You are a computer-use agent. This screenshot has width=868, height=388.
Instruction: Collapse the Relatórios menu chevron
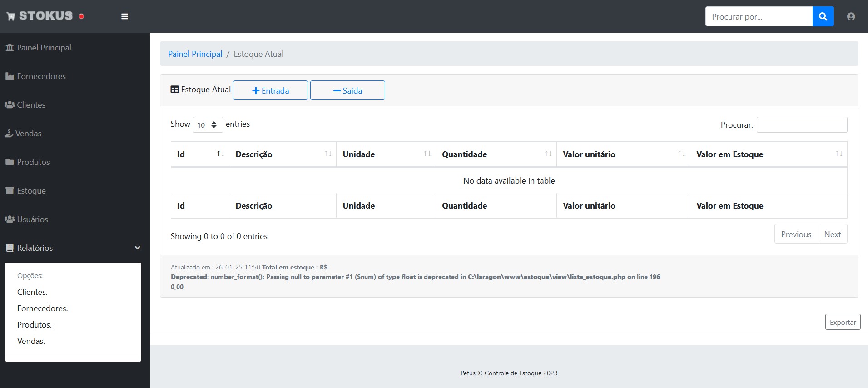137,248
